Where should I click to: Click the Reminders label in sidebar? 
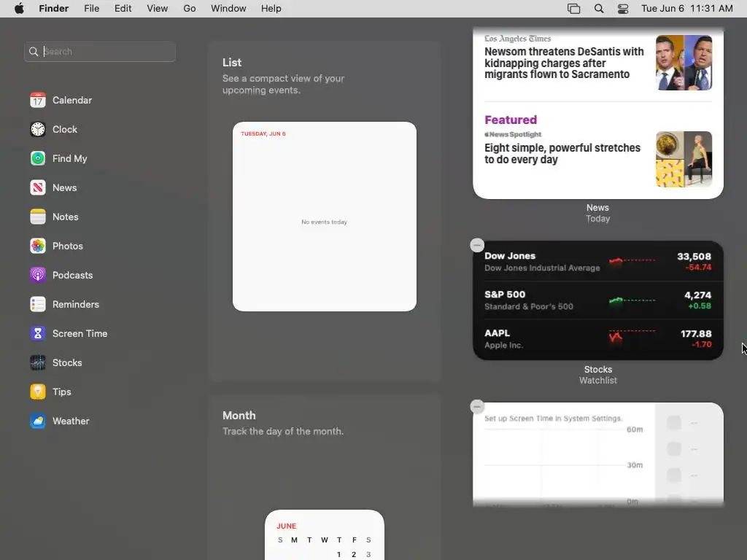pyautogui.click(x=75, y=304)
